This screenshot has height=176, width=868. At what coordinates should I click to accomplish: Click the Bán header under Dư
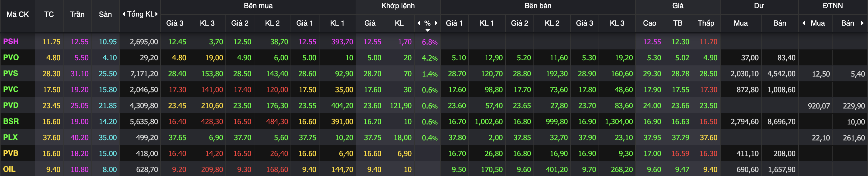(779, 23)
